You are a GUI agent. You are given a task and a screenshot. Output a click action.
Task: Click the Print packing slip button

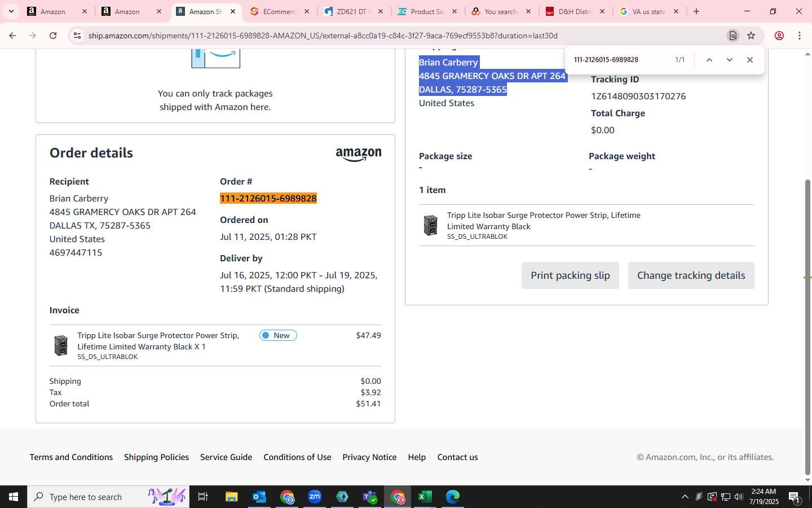tap(570, 275)
